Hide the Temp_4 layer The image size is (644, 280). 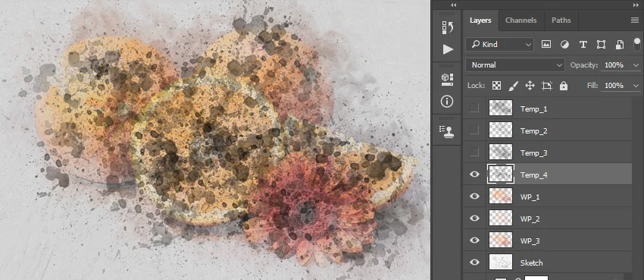pyautogui.click(x=474, y=175)
